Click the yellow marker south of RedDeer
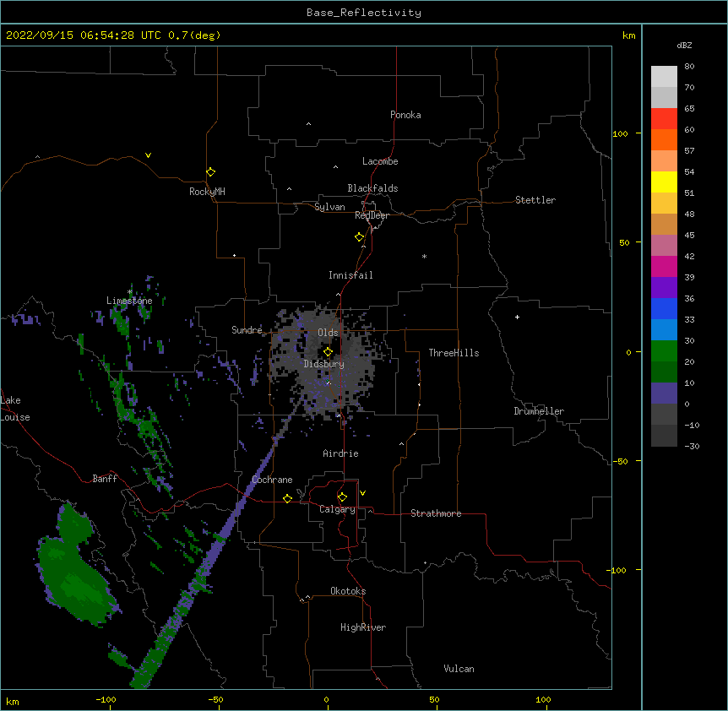The image size is (728, 711). [x=359, y=237]
